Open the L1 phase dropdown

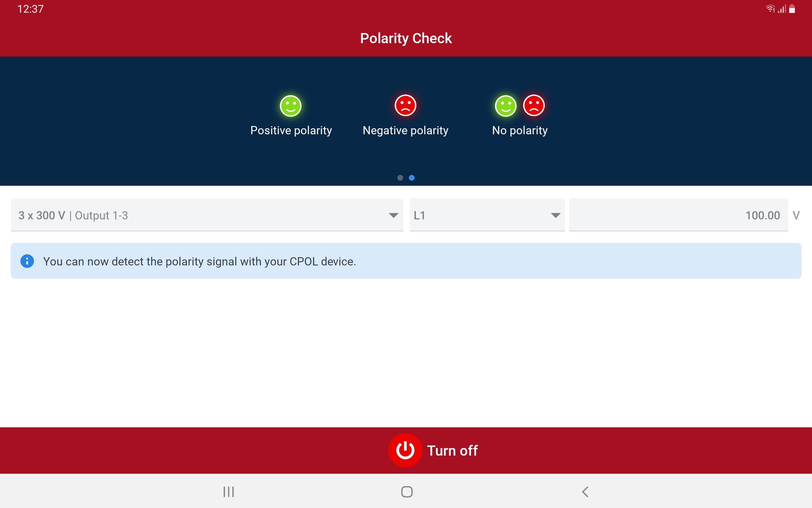pos(487,215)
